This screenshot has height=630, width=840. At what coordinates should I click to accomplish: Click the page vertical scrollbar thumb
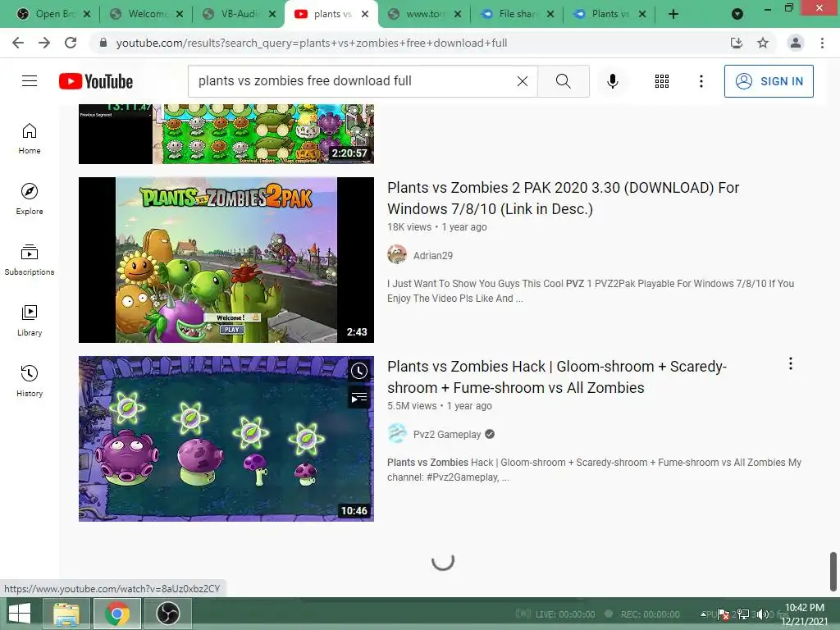(x=833, y=571)
